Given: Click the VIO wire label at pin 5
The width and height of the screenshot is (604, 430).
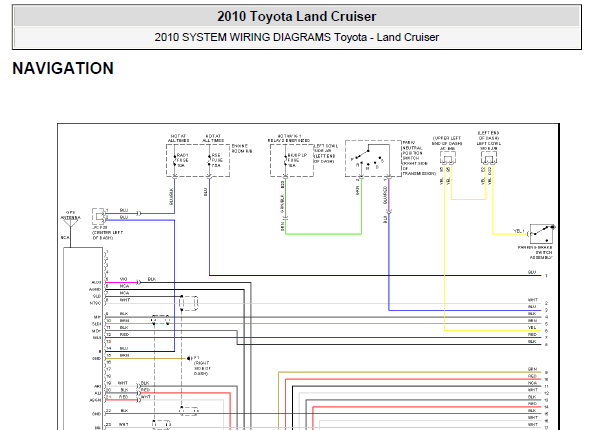Looking at the screenshot, I should click(x=123, y=279).
